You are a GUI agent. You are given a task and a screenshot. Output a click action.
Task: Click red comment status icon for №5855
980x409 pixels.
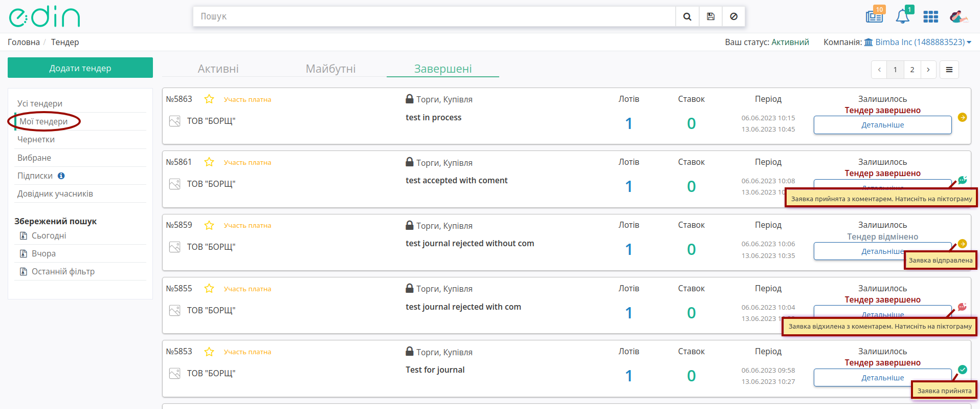point(962,307)
